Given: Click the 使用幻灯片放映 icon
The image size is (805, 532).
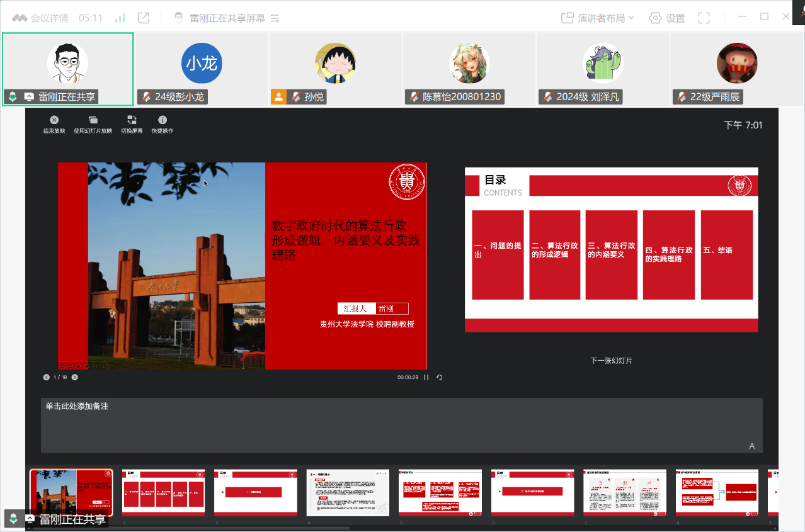Looking at the screenshot, I should pyautogui.click(x=93, y=120).
